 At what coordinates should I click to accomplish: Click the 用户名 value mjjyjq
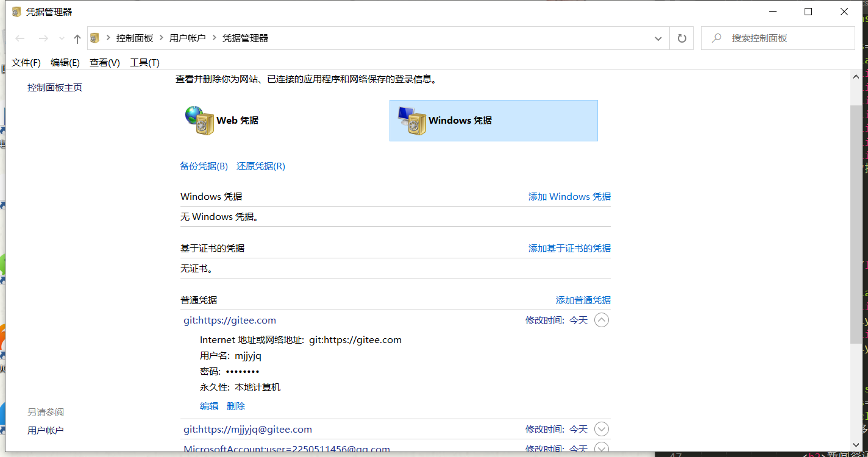(248, 356)
